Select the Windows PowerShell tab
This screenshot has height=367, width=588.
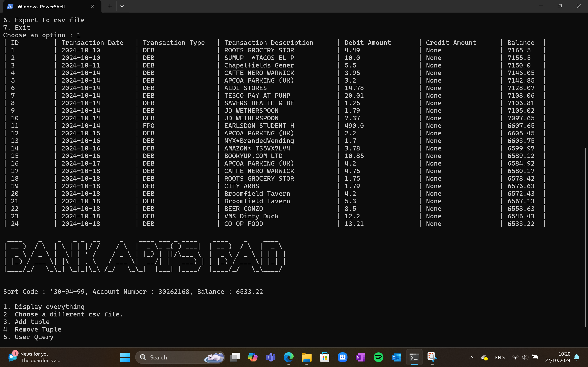point(41,7)
